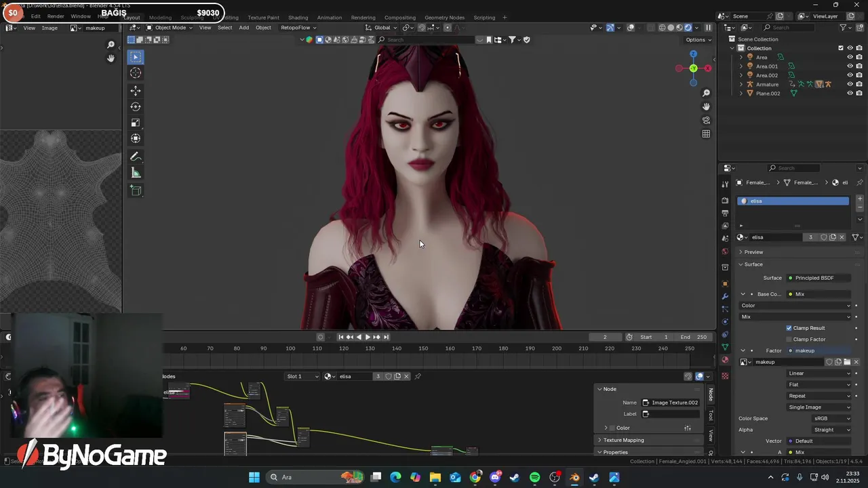The image size is (868, 488).
Task: Collapse the Surface panel
Action: tap(753, 264)
